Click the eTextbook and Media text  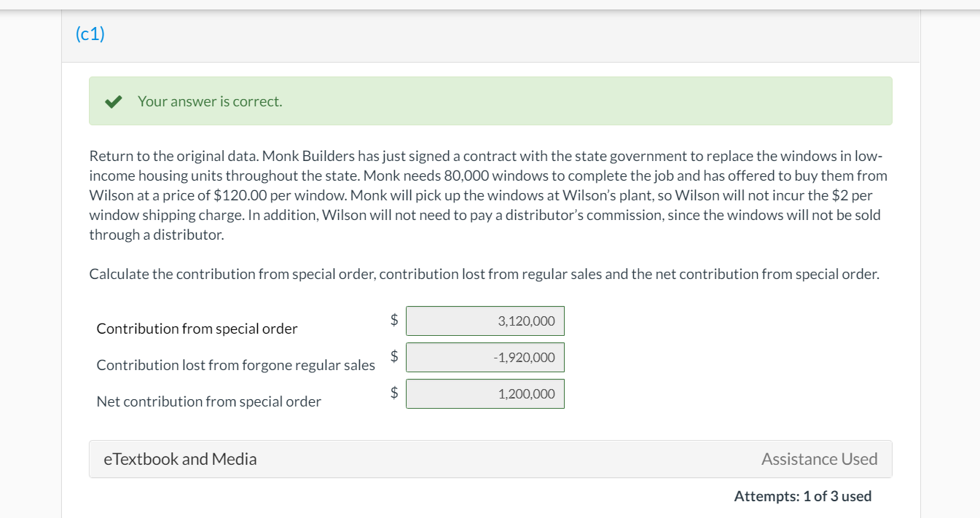[180, 459]
